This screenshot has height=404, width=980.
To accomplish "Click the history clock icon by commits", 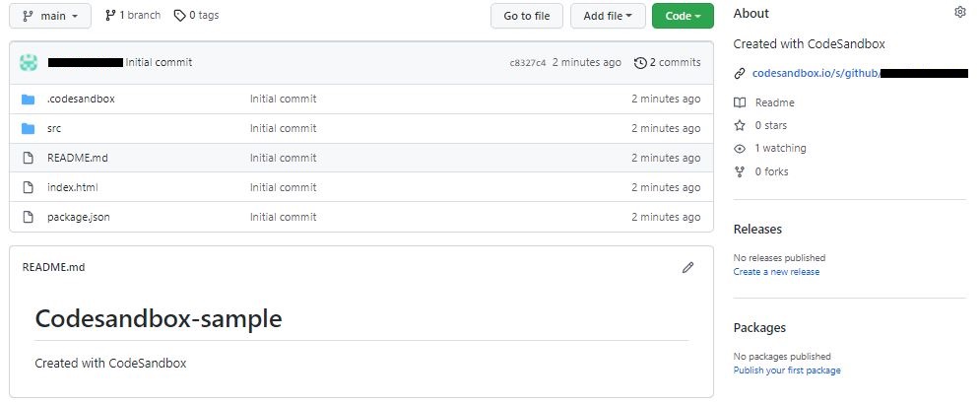I will coord(640,62).
